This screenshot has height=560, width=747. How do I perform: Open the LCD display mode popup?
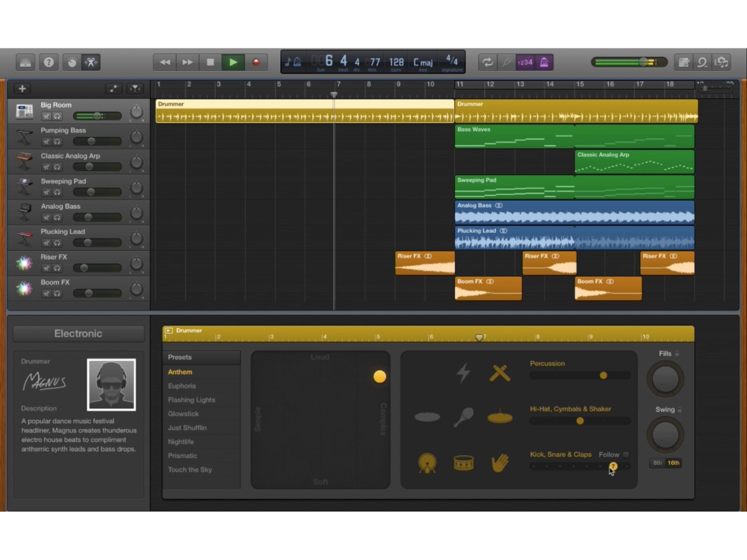293,62
